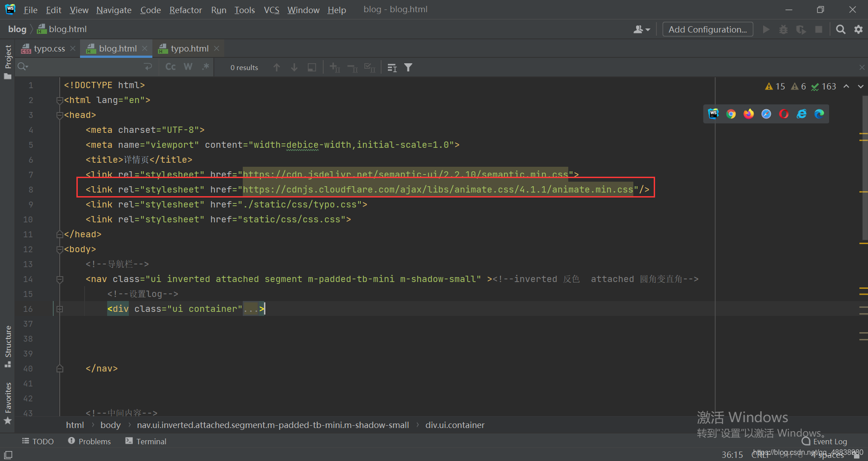Click the editor vertical scrollbar

coord(864,167)
